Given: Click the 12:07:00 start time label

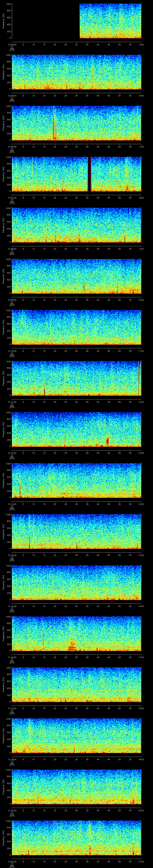Looking at the screenshot, I should 12,197.
